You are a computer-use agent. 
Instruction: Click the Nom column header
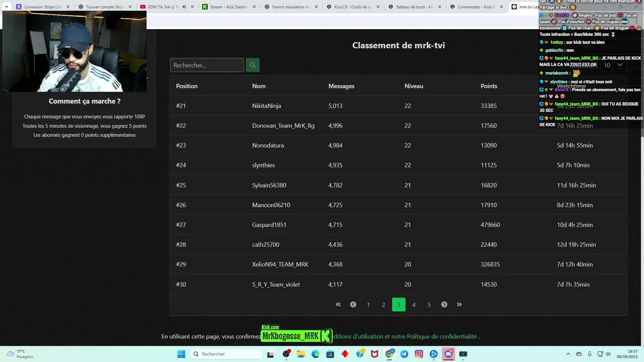(259, 86)
